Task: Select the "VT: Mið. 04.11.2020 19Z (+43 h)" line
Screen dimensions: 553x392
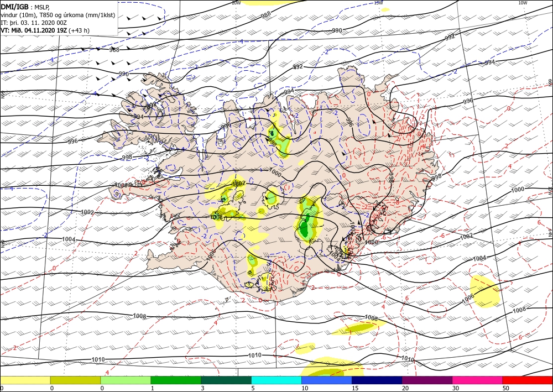Action: 45,30
